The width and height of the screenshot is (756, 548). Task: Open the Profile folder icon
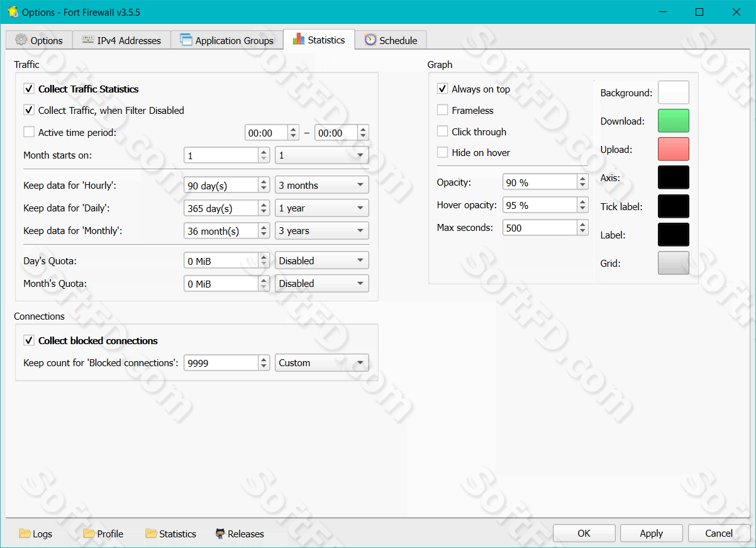click(x=89, y=534)
